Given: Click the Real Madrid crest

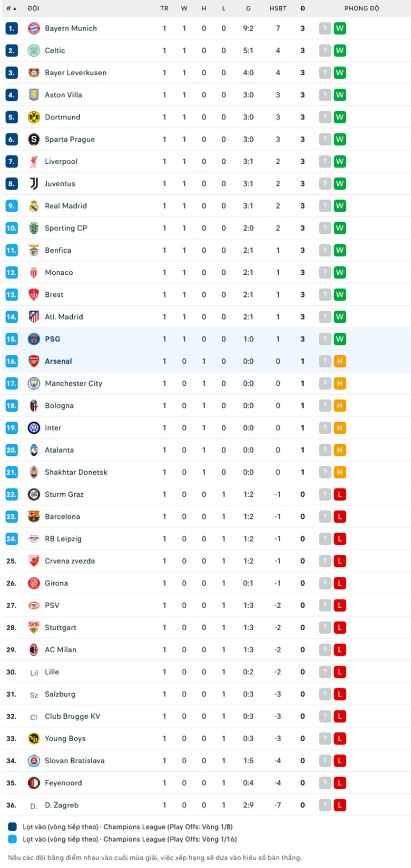Looking at the screenshot, I should click(34, 206).
